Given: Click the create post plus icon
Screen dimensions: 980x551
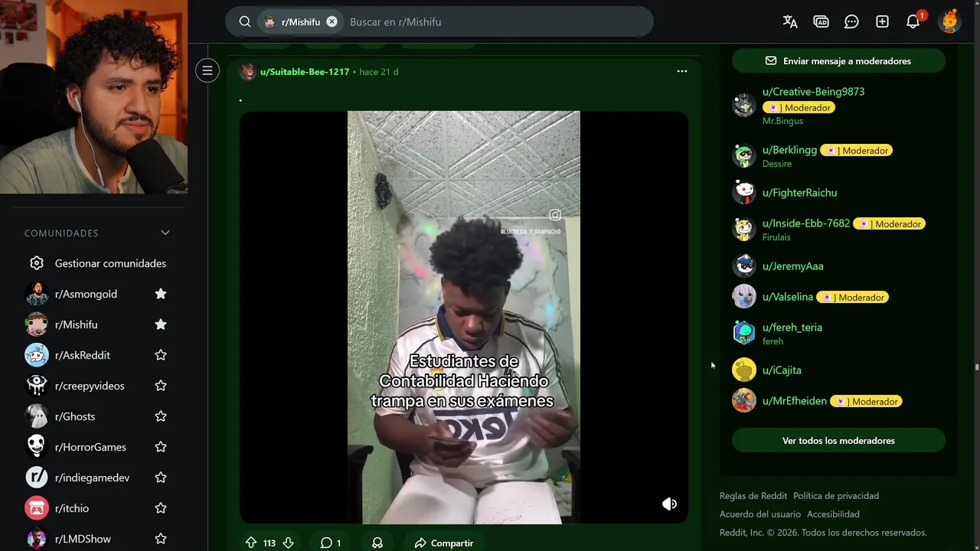Looking at the screenshot, I should pyautogui.click(x=882, y=21).
